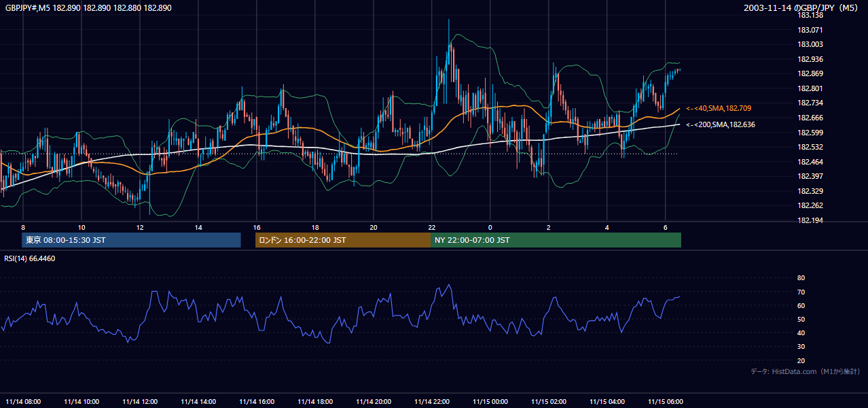Click hour tick 10 under the price chart

(82, 227)
